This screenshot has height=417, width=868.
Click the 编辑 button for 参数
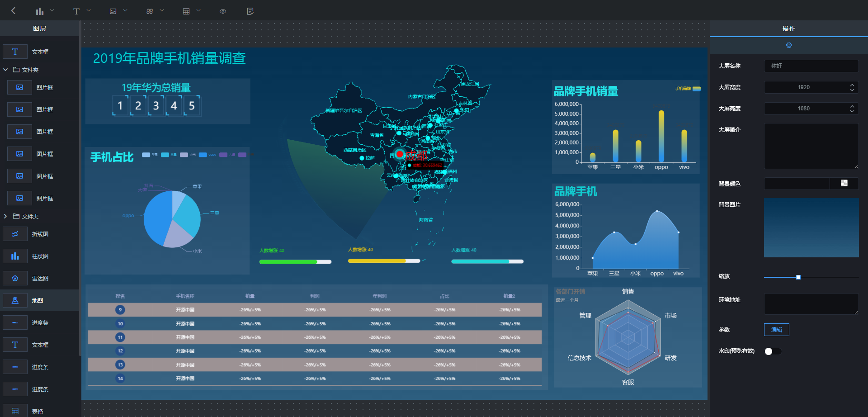tap(776, 330)
